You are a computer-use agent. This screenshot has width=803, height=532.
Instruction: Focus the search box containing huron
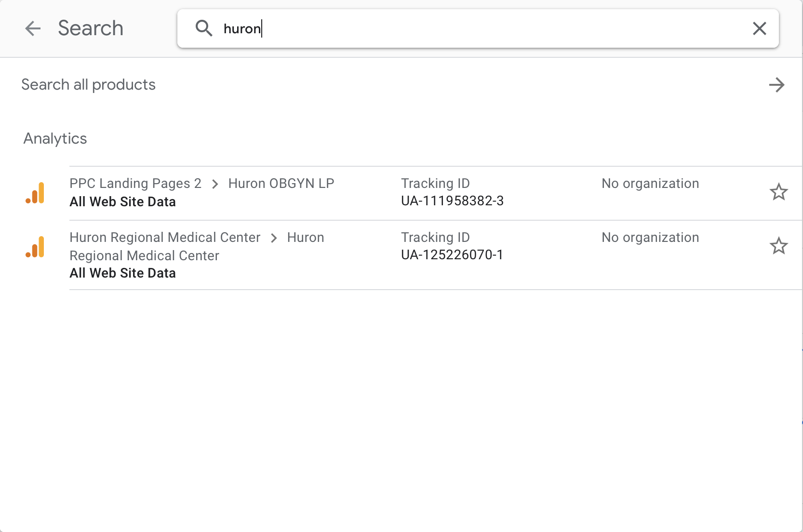478,28
